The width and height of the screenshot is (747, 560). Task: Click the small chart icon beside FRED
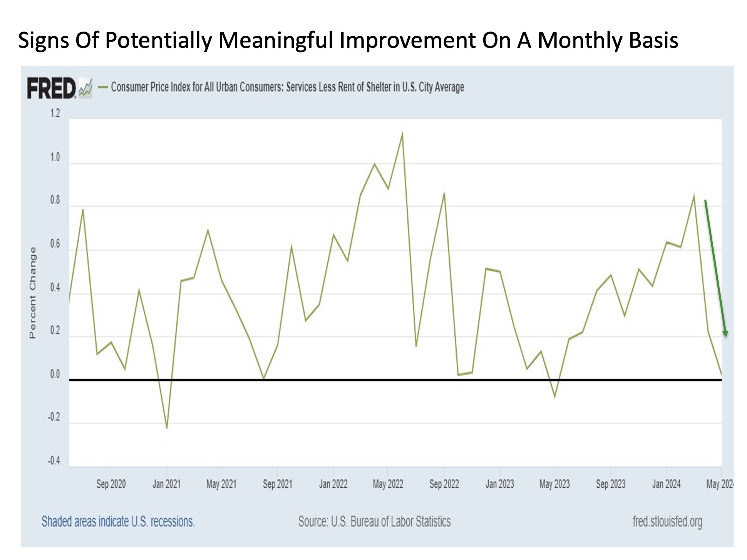(86, 89)
